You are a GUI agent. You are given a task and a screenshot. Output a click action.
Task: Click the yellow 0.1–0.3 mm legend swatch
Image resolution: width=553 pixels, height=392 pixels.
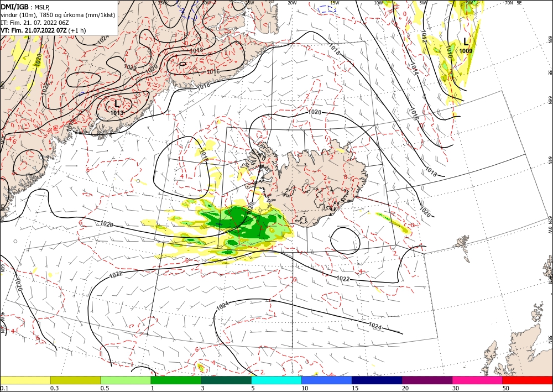[25, 380]
